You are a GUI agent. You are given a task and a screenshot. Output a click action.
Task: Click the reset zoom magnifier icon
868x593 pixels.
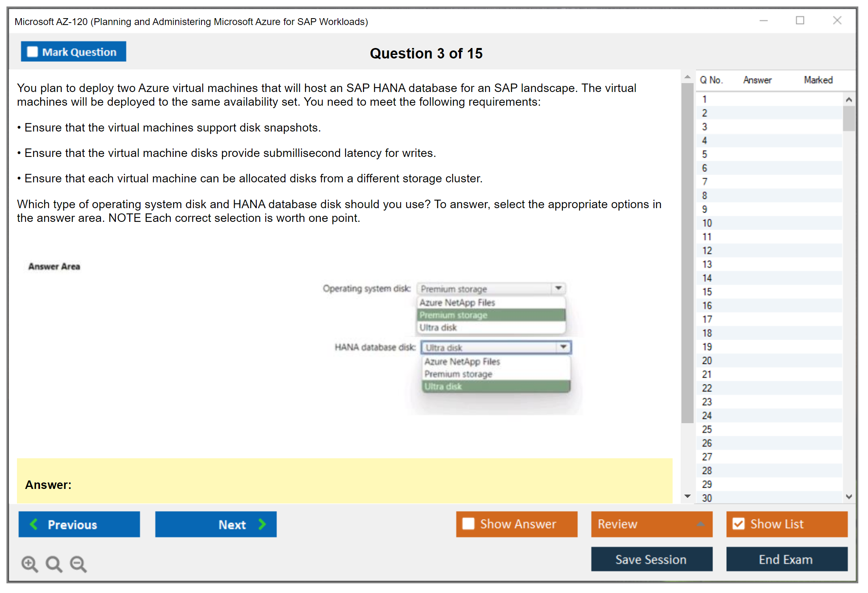(54, 564)
